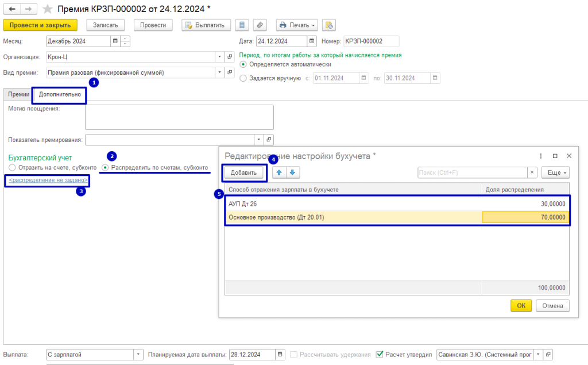
Task: Clear the search field with x
Action: [532, 172]
